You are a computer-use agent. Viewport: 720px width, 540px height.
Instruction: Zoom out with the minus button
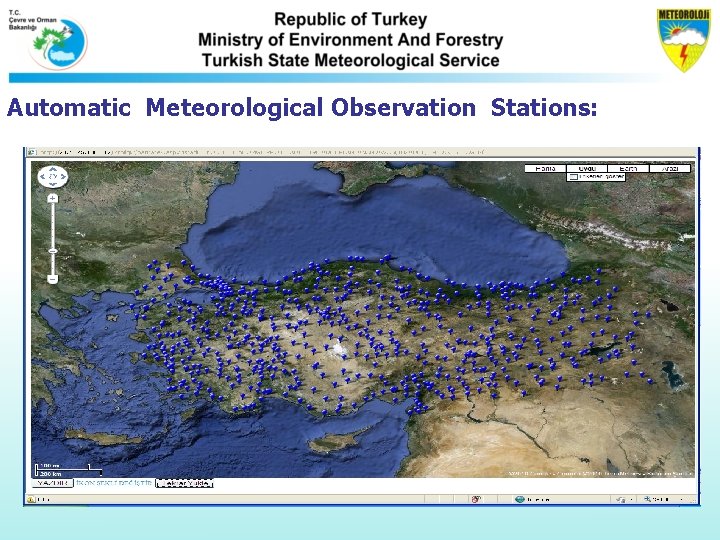[x=53, y=279]
